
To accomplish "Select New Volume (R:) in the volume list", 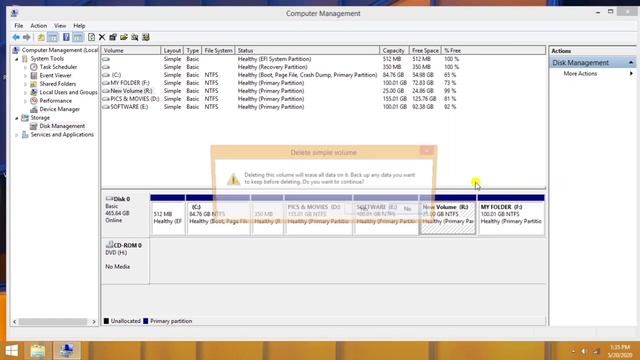I will click(280, 91).
